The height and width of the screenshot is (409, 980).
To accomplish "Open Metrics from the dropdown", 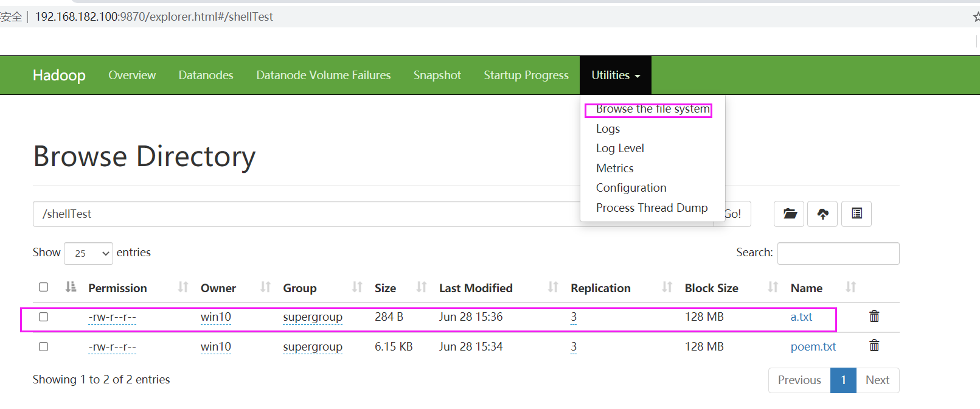I will (x=614, y=168).
